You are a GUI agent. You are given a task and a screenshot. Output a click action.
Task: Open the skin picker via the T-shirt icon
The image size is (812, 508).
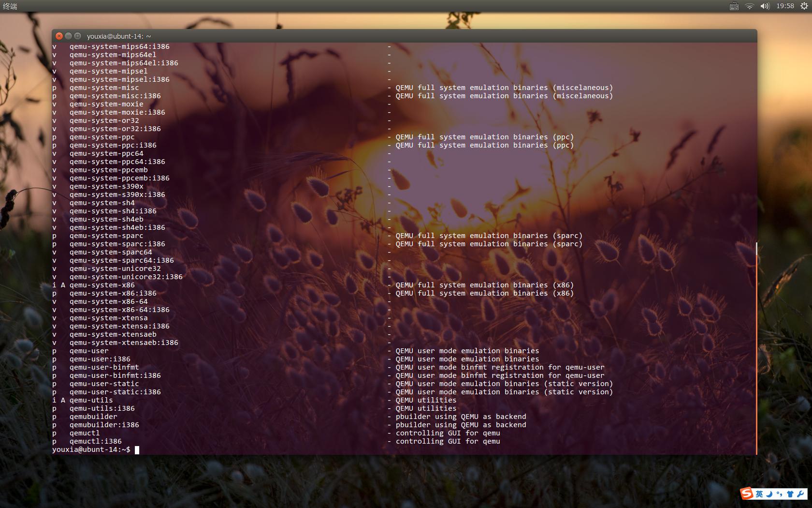(x=791, y=493)
